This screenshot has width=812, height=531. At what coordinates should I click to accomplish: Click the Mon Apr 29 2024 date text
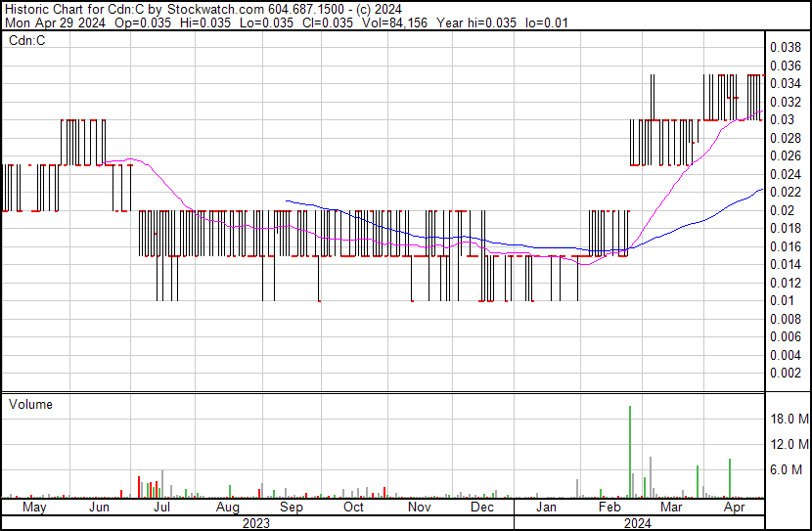[x=47, y=22]
